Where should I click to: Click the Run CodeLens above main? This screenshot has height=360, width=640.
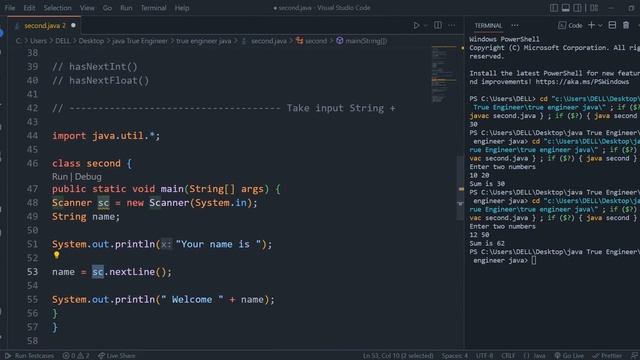click(60, 177)
